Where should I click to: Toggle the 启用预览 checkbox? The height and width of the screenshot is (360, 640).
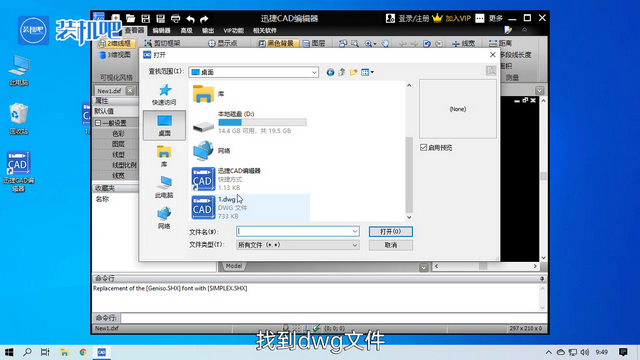(424, 148)
